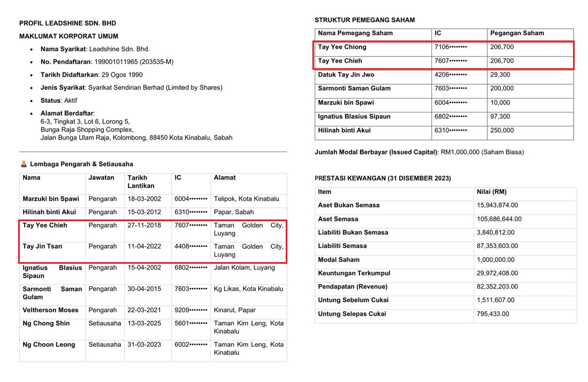The width and height of the screenshot is (588, 382).
Task: Click Hilinah binti Akui's 250,000 shareholding value
Action: coord(502,130)
